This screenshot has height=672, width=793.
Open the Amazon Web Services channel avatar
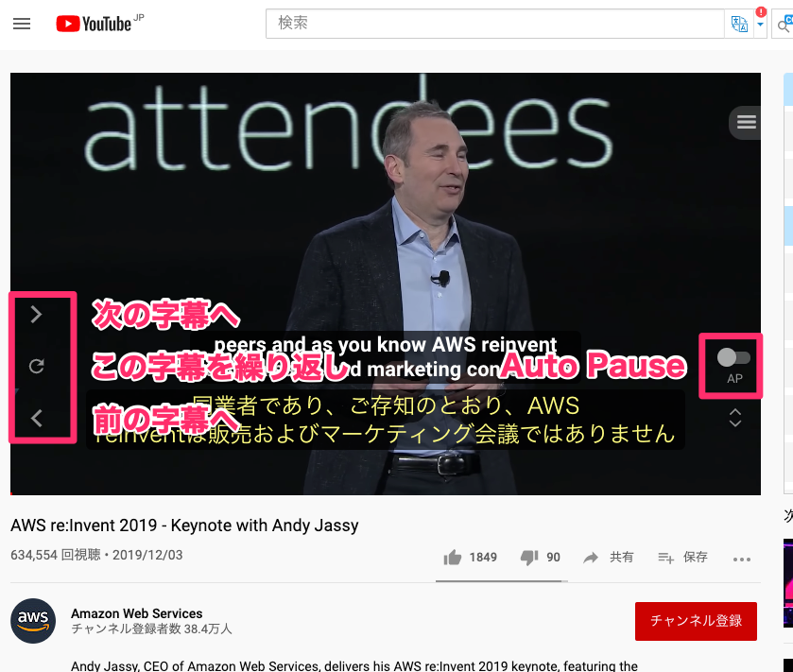[x=33, y=620]
